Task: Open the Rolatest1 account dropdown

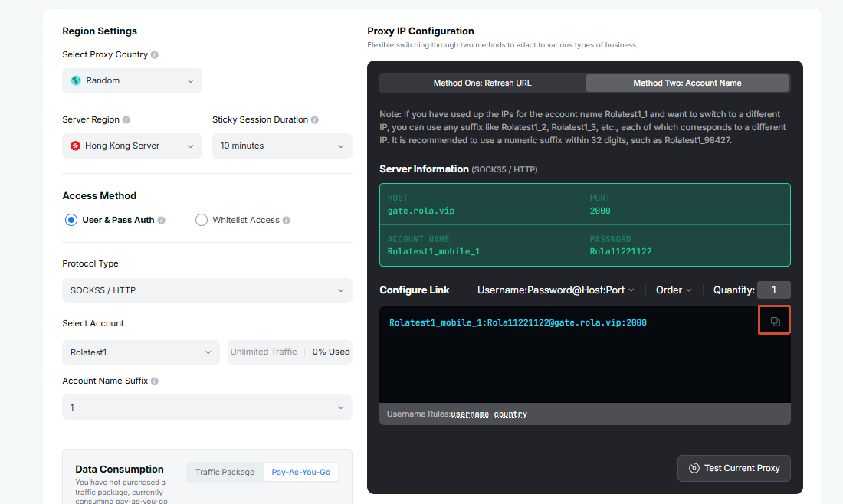Action: (141, 352)
